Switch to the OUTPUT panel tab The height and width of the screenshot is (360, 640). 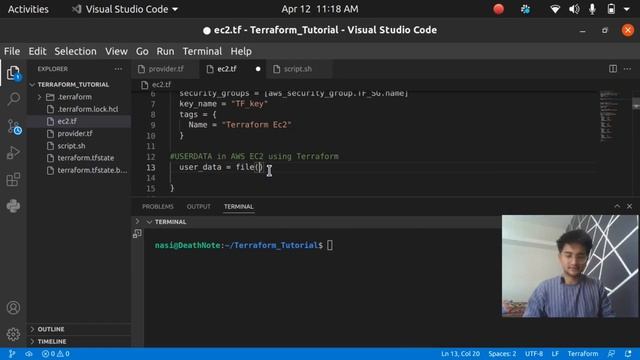pyautogui.click(x=198, y=207)
